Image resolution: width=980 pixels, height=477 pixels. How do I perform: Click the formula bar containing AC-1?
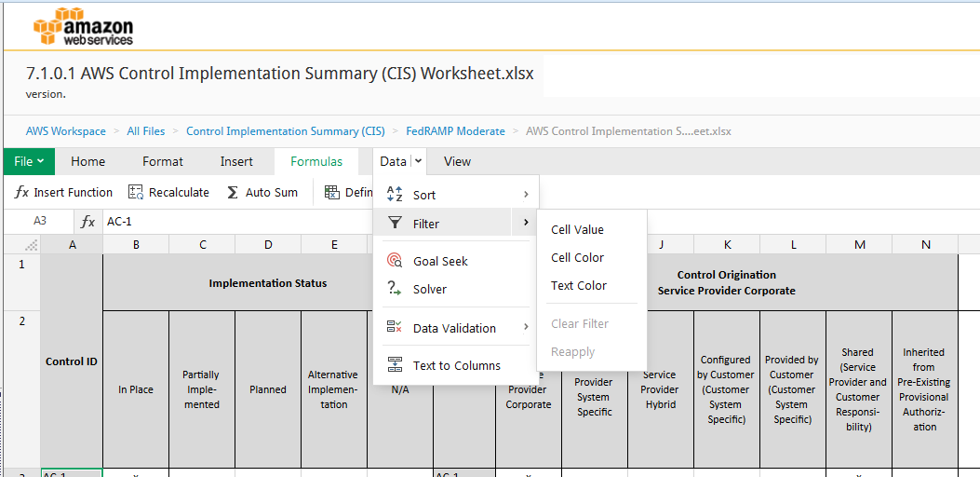237,221
